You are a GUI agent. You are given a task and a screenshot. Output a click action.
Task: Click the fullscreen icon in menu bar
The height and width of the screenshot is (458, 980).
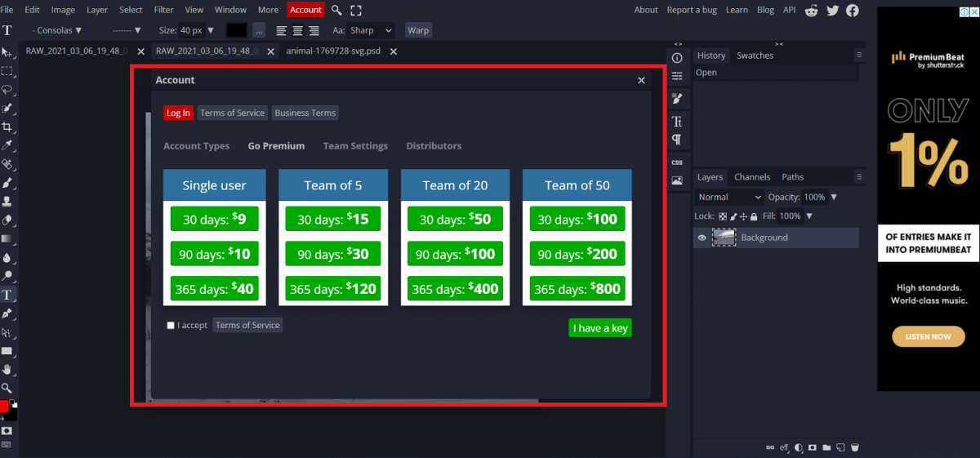(x=356, y=10)
